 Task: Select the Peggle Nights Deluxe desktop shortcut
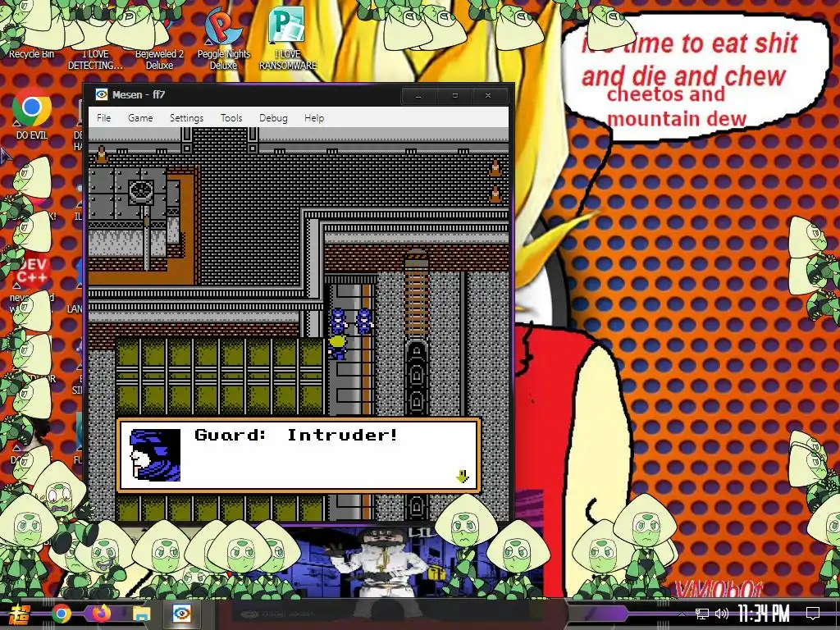[223, 40]
